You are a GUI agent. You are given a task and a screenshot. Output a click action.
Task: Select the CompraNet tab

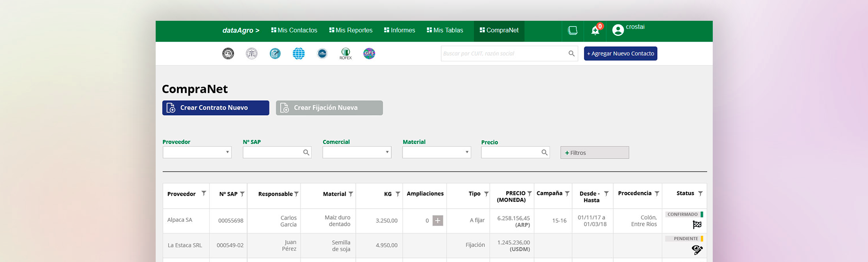499,30
